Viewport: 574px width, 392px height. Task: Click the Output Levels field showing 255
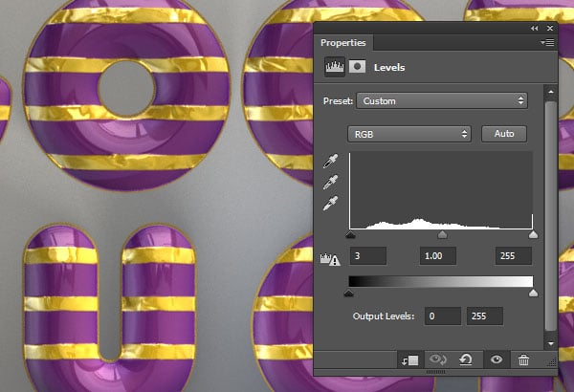(x=485, y=316)
